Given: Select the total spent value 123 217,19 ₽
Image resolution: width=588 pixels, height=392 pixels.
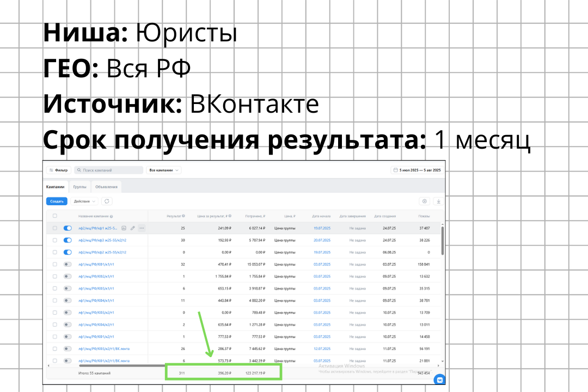Looking at the screenshot, I should tap(255, 373).
